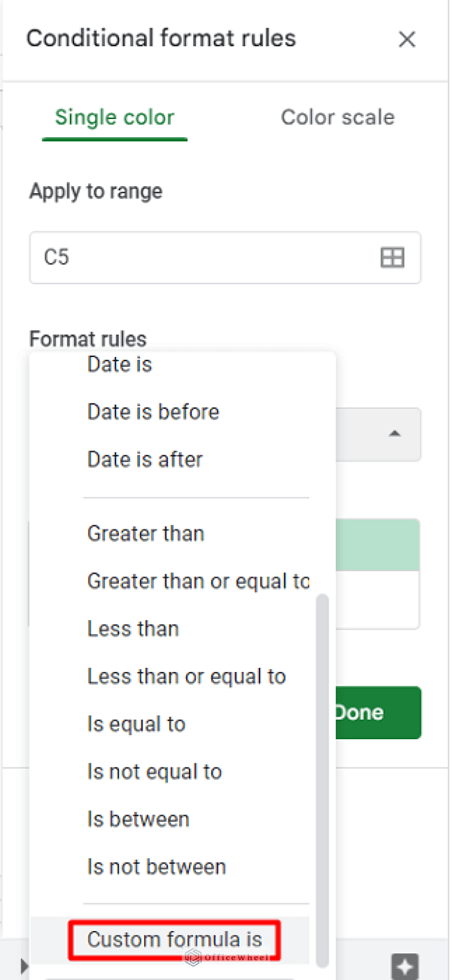Click the arrow icon at bottom left

[24, 961]
